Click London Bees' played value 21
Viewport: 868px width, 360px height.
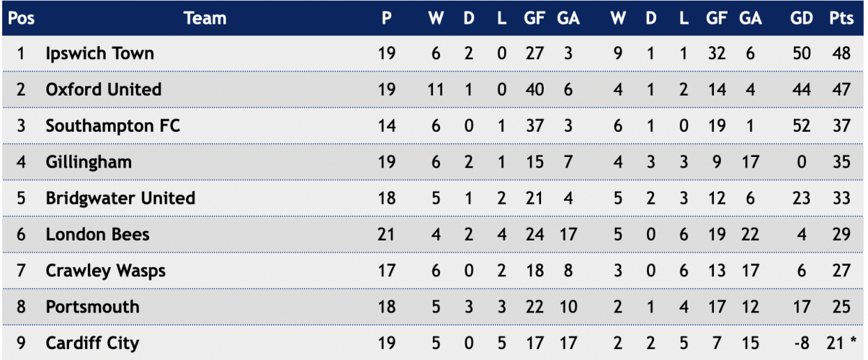point(387,234)
